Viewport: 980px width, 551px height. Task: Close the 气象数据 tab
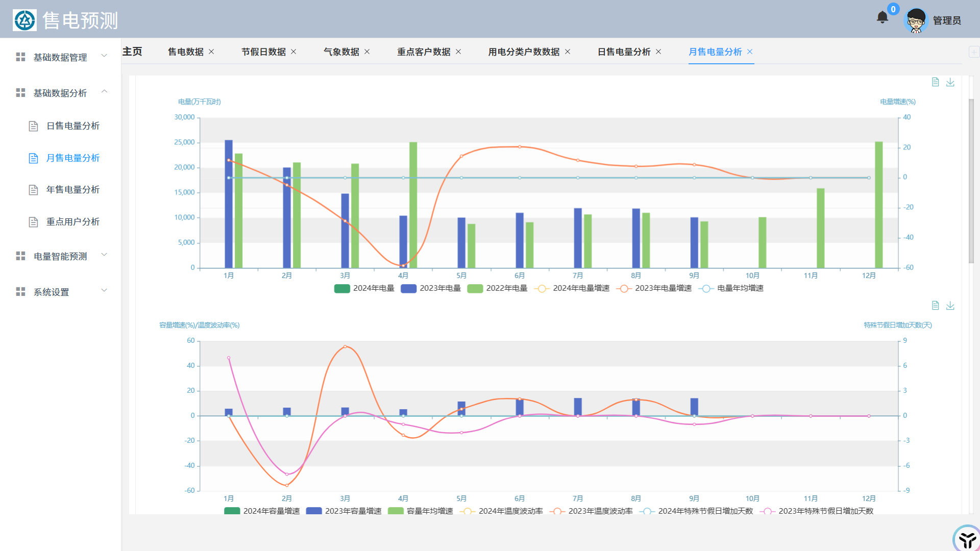click(x=367, y=52)
